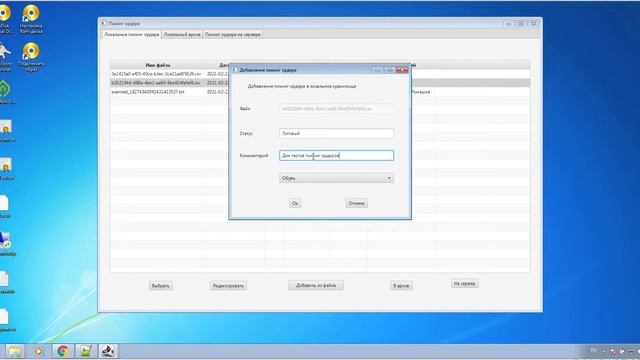Image resolution: width=640 pixels, height=360 pixels.
Task: Open the Обувь category dropdown
Action: pos(336,178)
